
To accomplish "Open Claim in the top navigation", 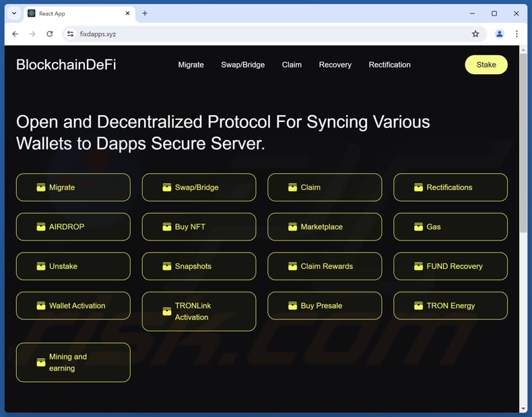I will point(292,65).
